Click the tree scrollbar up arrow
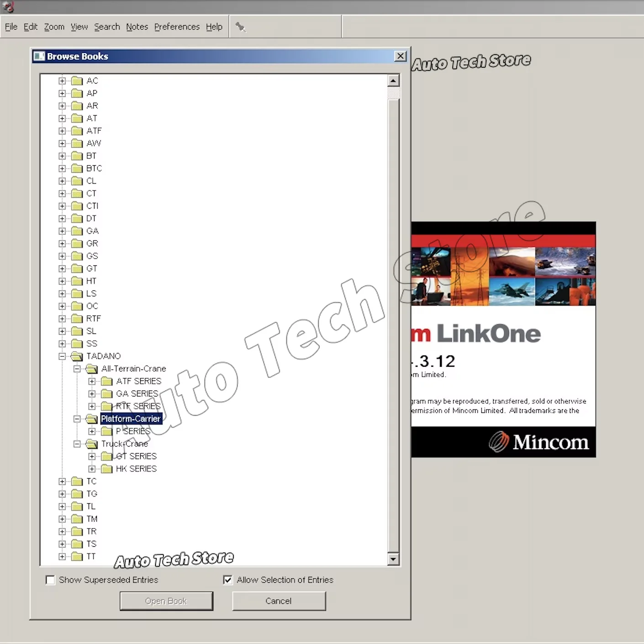Image resolution: width=644 pixels, height=644 pixels. [393, 81]
